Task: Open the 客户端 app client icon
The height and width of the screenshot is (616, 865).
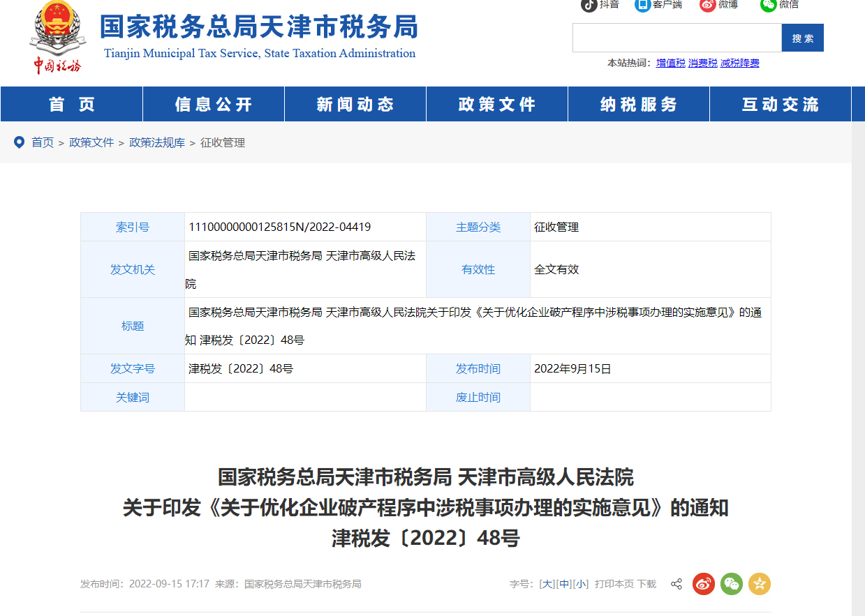Action: 642,6
